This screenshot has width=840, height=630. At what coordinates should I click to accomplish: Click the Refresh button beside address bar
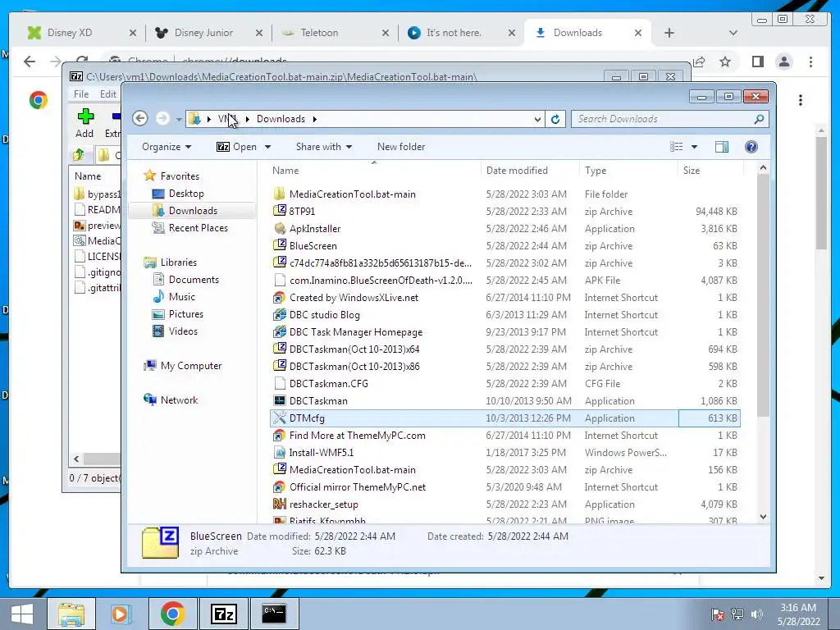pos(555,119)
